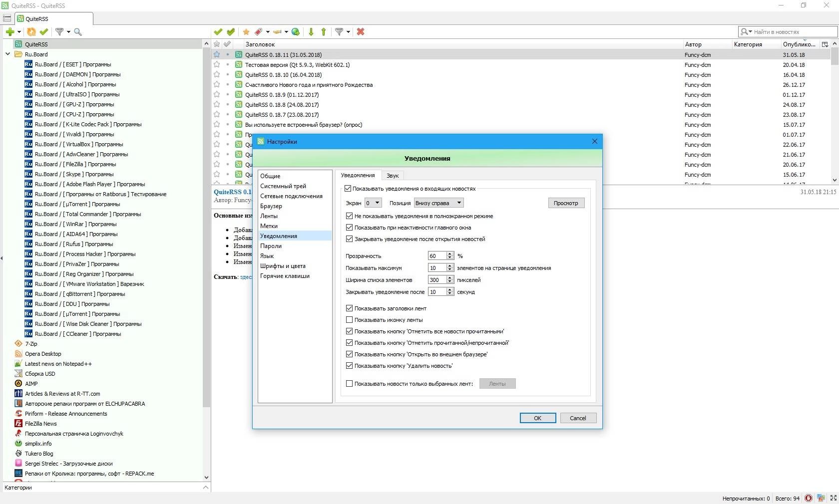Image resolution: width=839 pixels, height=504 pixels.
Task: Click the star column header icon
Action: 217,44
